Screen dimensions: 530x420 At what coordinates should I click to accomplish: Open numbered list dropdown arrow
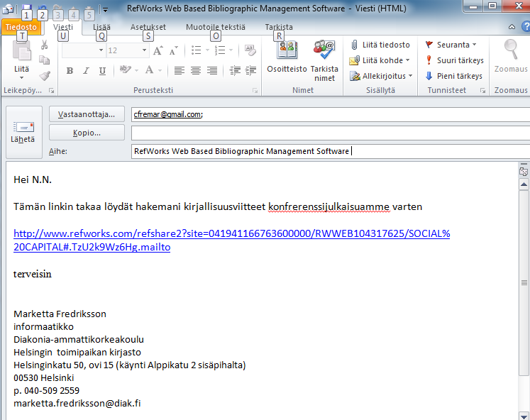231,50
